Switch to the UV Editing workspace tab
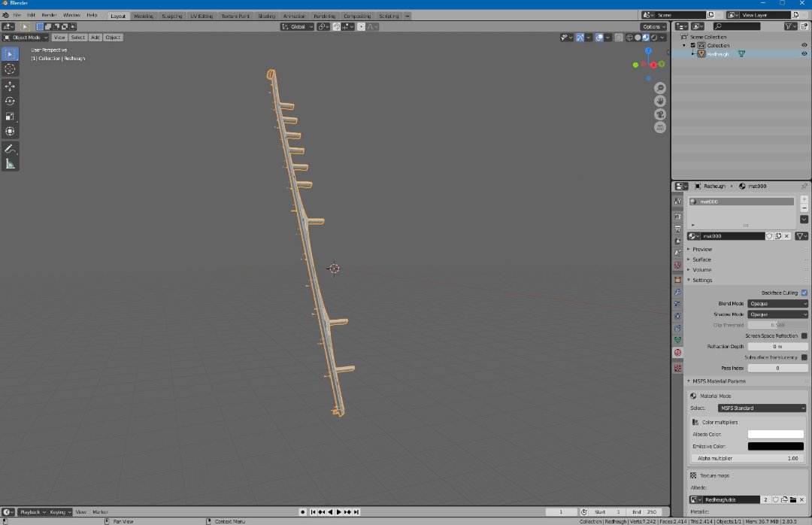 tap(201, 16)
